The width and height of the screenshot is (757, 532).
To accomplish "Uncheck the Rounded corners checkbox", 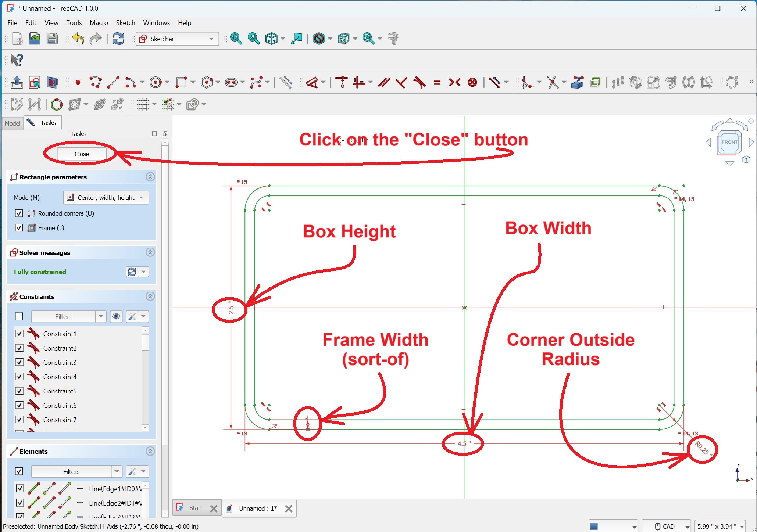I will coord(19,213).
